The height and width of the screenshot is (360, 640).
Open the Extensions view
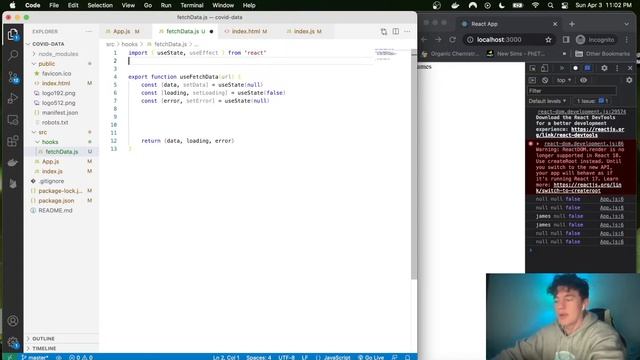tap(13, 141)
